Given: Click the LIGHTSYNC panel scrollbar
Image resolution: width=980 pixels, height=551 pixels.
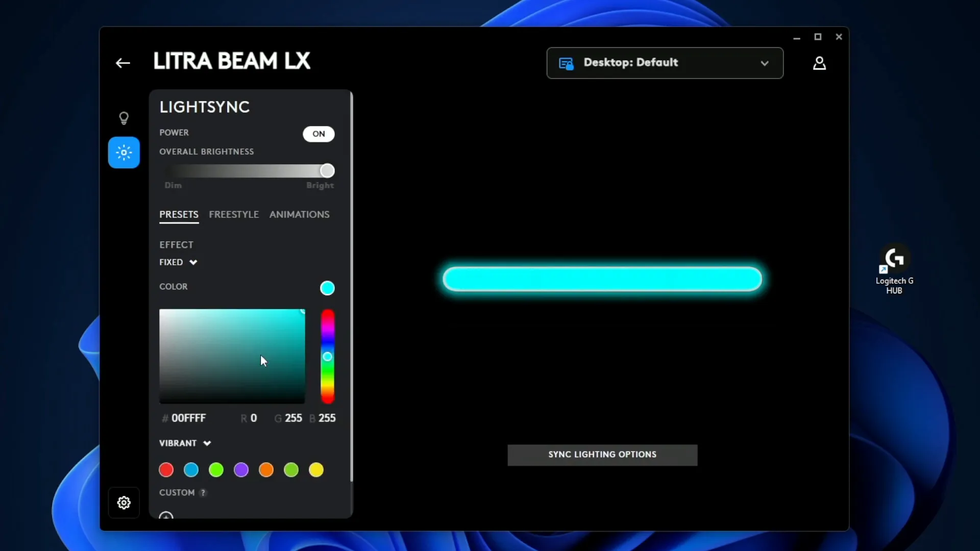Looking at the screenshot, I should click(351, 287).
